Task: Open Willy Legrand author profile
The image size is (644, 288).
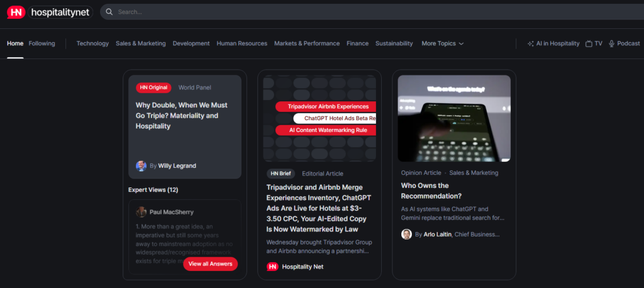Action: [x=177, y=166]
